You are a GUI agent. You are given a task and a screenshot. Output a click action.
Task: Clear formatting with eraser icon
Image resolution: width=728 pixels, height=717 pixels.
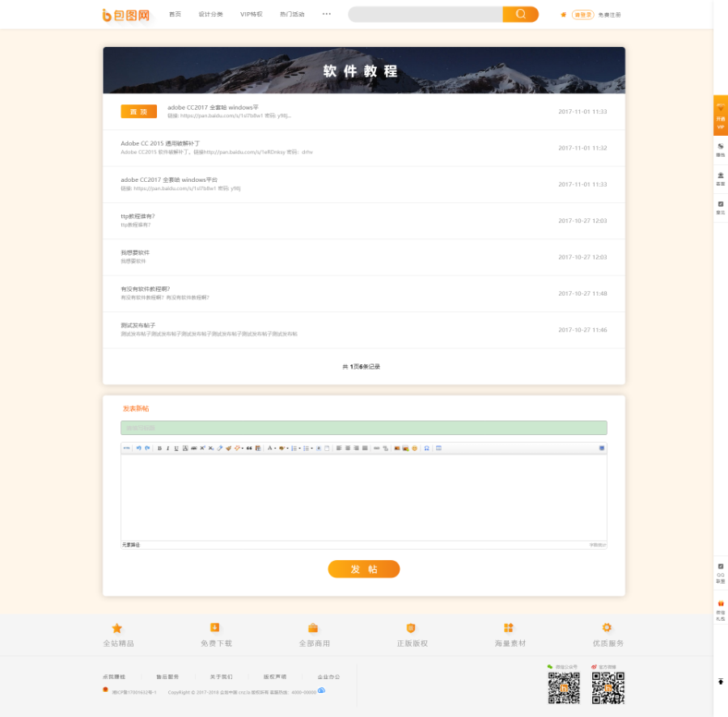[219, 449]
